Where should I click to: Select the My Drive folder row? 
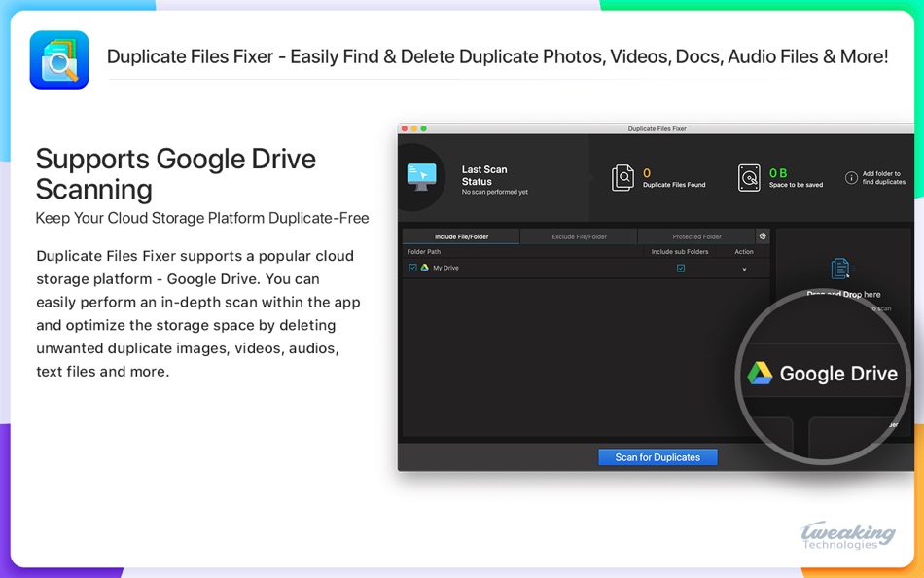pyautogui.click(x=586, y=269)
